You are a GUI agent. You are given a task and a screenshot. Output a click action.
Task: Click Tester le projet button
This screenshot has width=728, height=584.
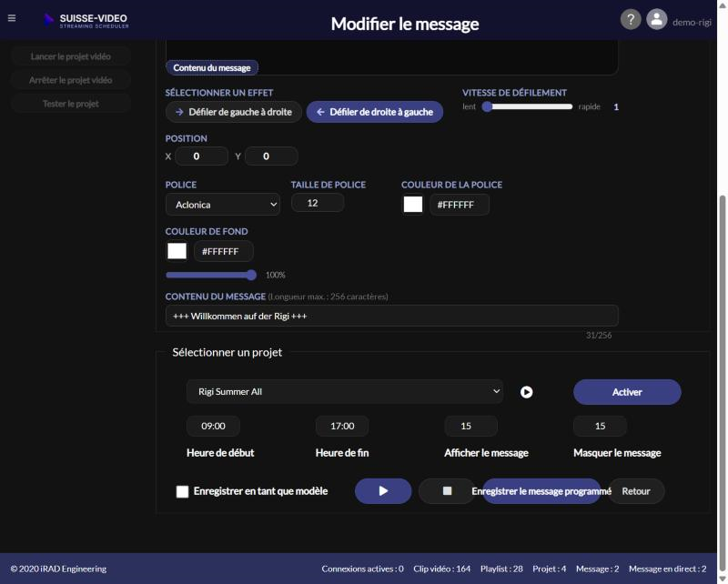click(x=71, y=104)
